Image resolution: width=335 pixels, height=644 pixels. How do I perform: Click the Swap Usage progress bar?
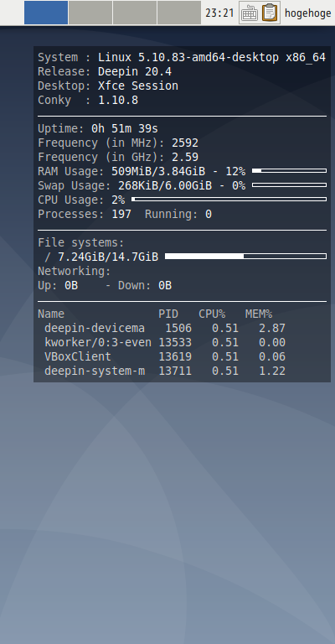289,184
